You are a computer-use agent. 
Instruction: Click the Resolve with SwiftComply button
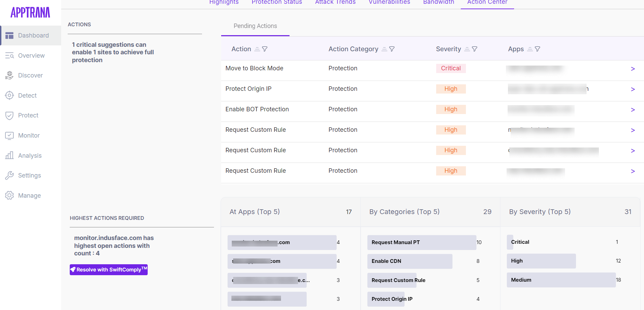108,269
